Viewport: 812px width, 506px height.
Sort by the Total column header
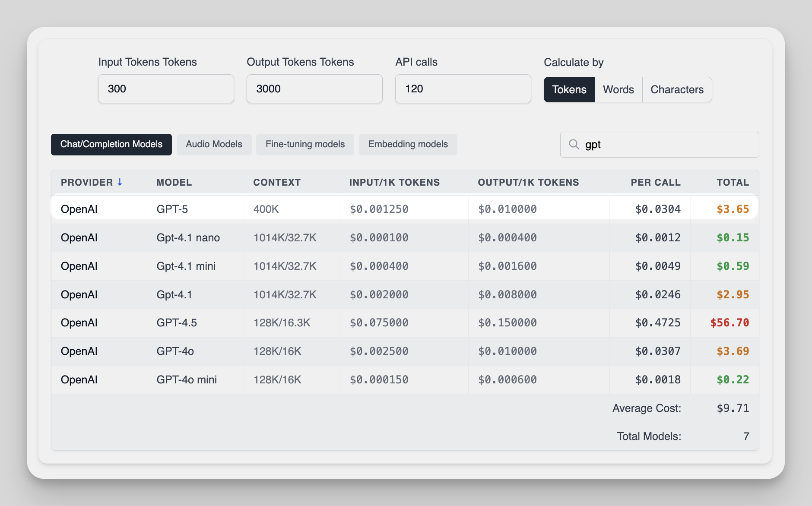pos(733,182)
